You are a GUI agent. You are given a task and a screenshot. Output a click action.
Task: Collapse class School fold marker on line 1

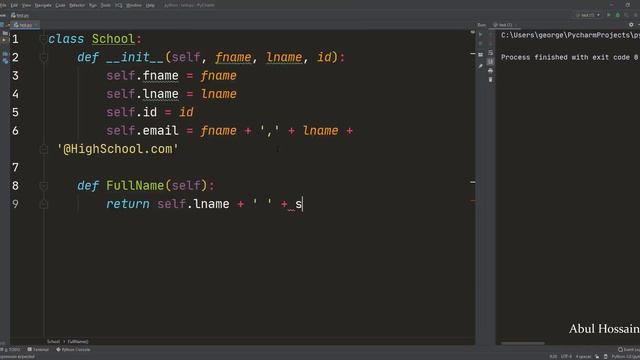pyautogui.click(x=43, y=39)
